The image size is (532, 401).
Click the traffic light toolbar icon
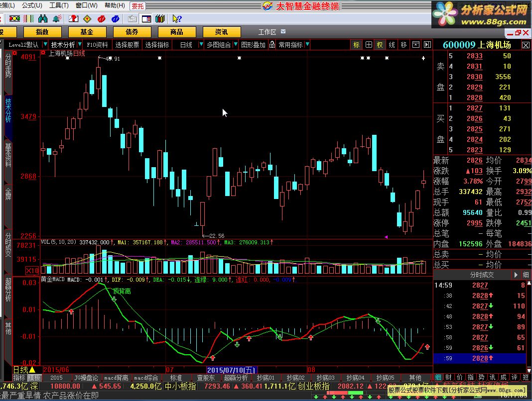(x=14, y=18)
